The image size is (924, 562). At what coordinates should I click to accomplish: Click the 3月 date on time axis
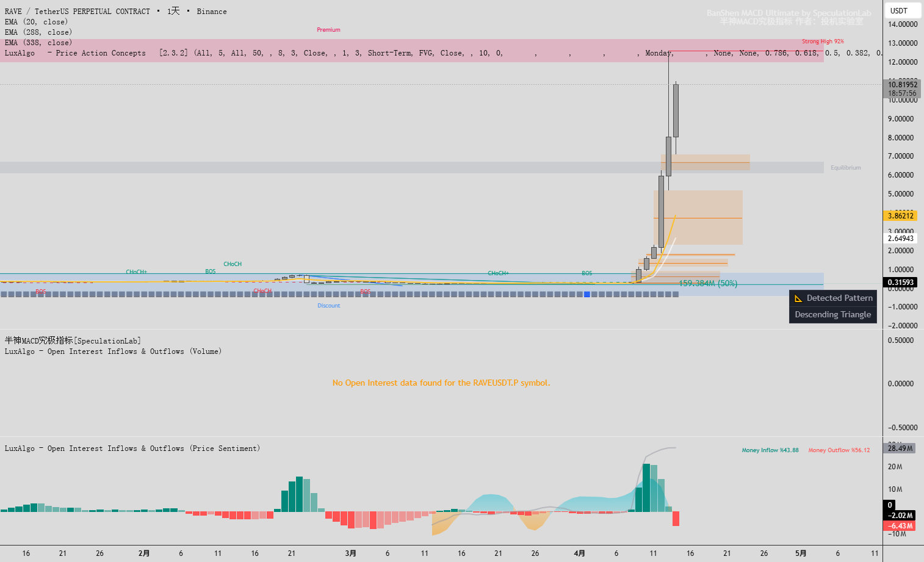(350, 553)
